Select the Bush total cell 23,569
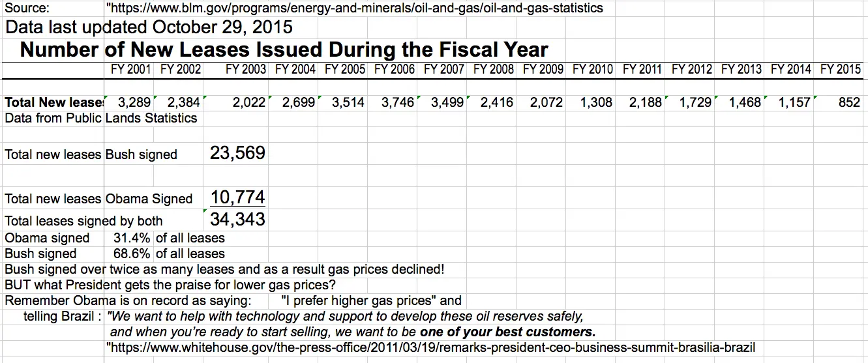 [x=237, y=153]
